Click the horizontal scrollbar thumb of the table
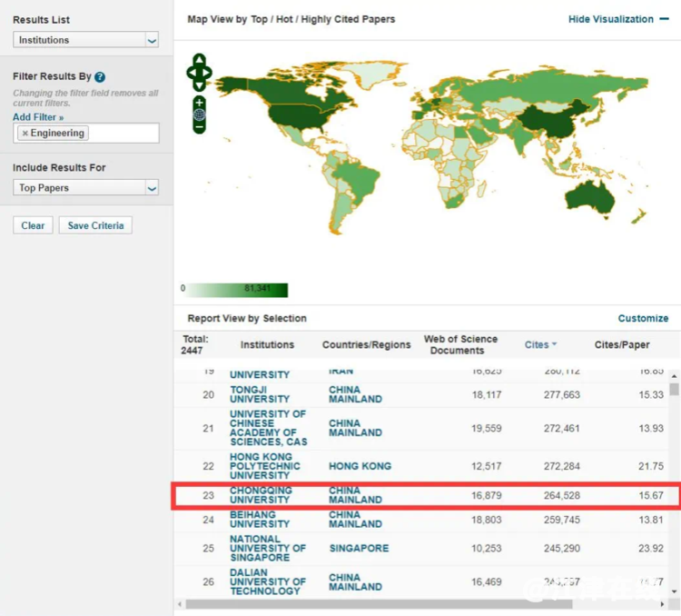The image size is (681, 616). coord(379,604)
